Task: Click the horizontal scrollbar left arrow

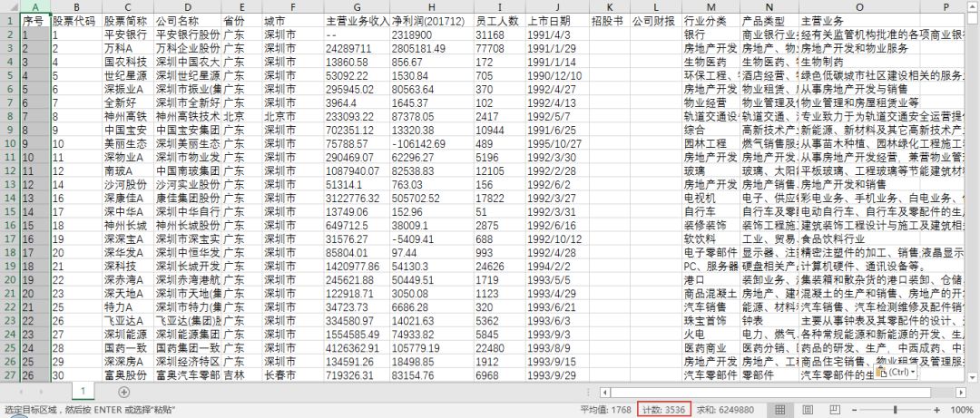Action: click(604, 392)
